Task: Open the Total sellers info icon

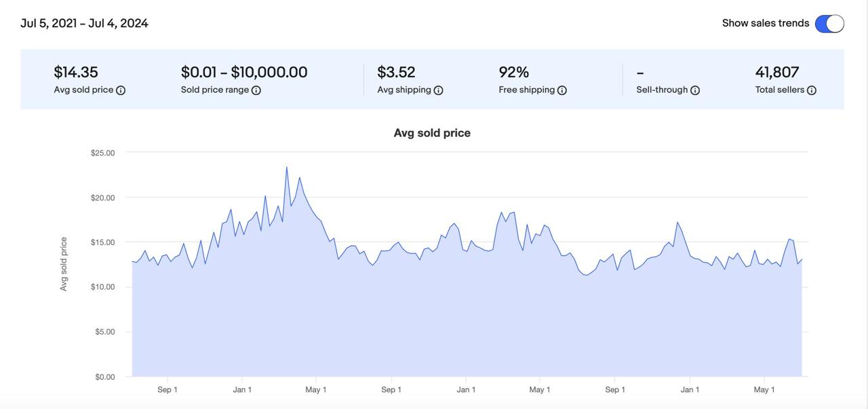Action: 812,90
